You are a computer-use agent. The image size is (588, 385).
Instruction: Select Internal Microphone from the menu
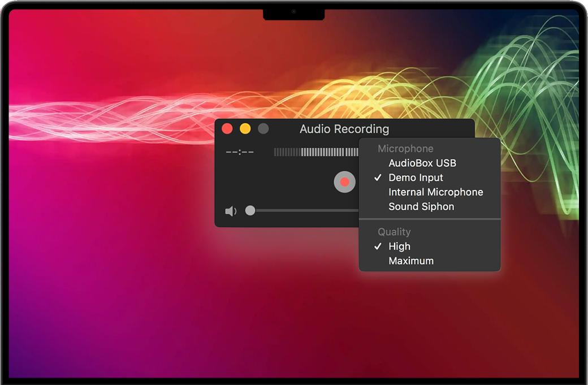(435, 192)
